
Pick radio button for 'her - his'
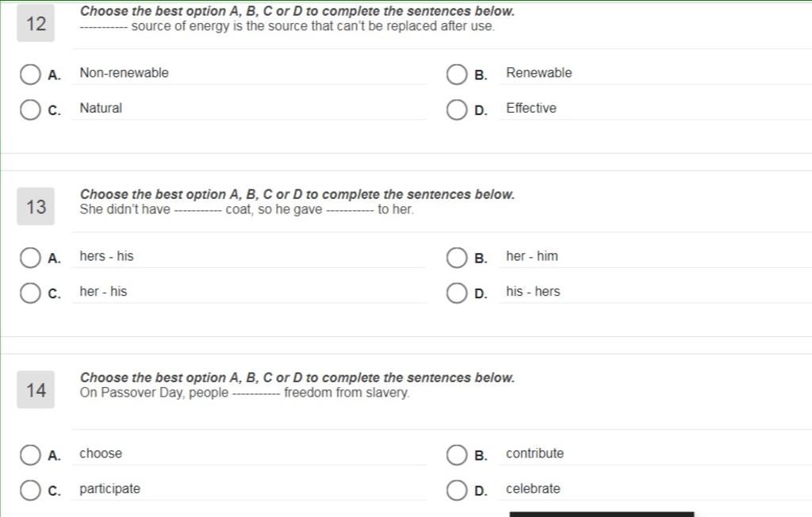click(x=30, y=293)
